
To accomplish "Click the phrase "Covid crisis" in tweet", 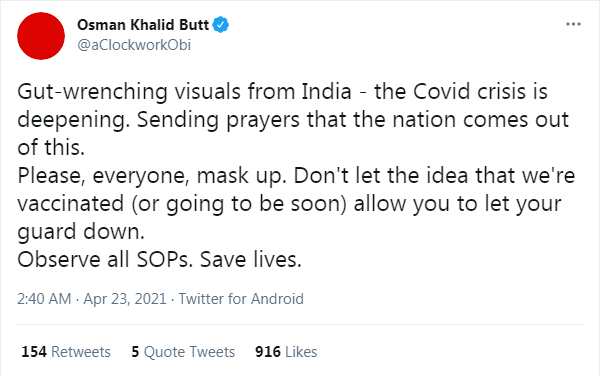I will (x=470, y=92).
